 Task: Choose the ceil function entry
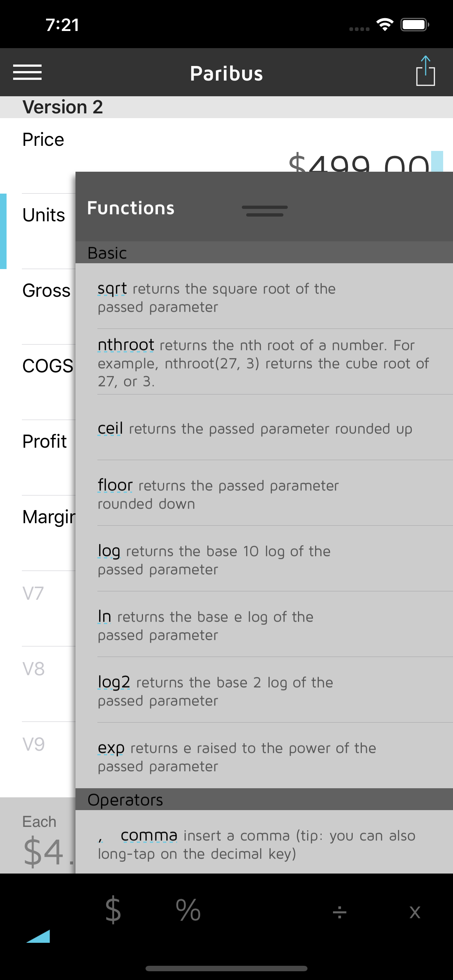(x=110, y=429)
